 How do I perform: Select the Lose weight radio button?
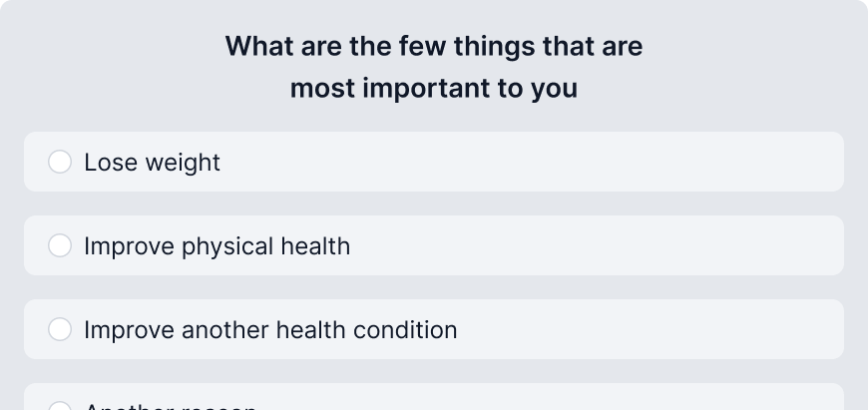coord(60,162)
